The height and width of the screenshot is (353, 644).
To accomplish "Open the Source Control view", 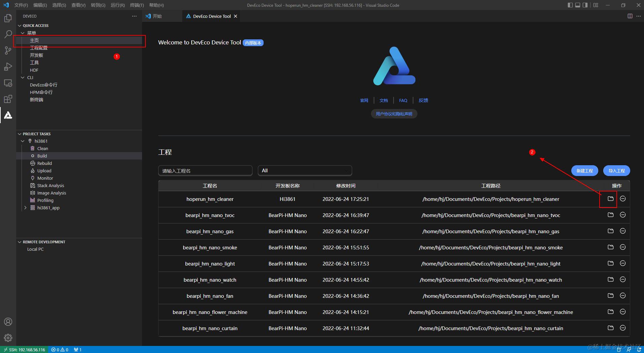I will [x=8, y=50].
